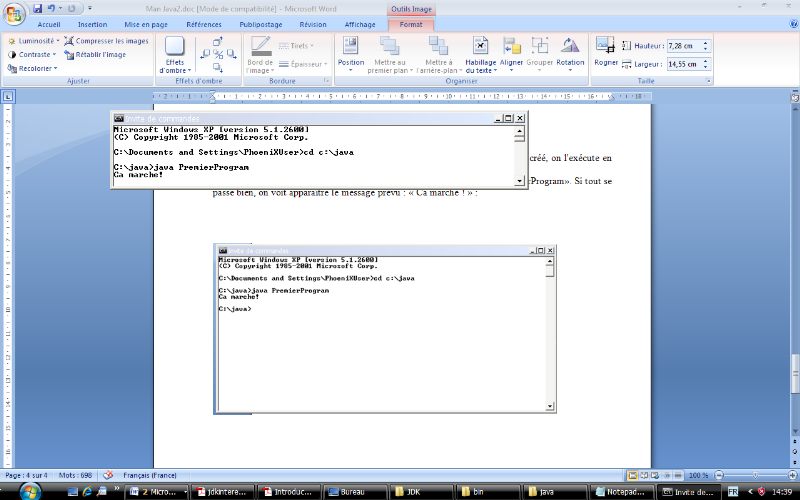Redo with Quick Access toolbar icon
The width and height of the screenshot is (800, 500).
72,8
